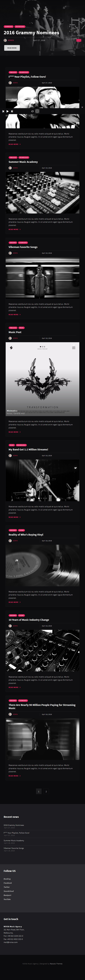The width and height of the screenshot is (85, 980).
Task: Open the Beatport link in the footer
Action: 8,895
